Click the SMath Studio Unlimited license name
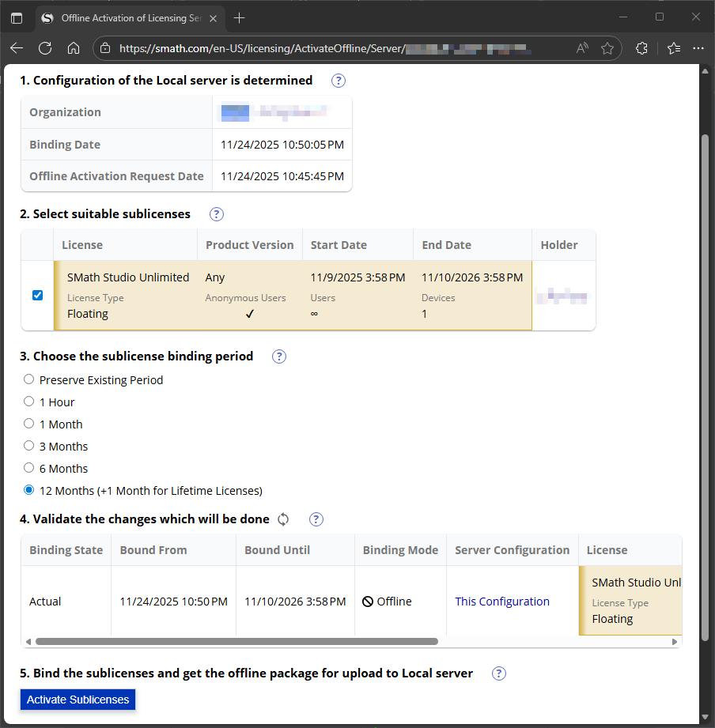This screenshot has height=728, width=715. click(x=128, y=277)
